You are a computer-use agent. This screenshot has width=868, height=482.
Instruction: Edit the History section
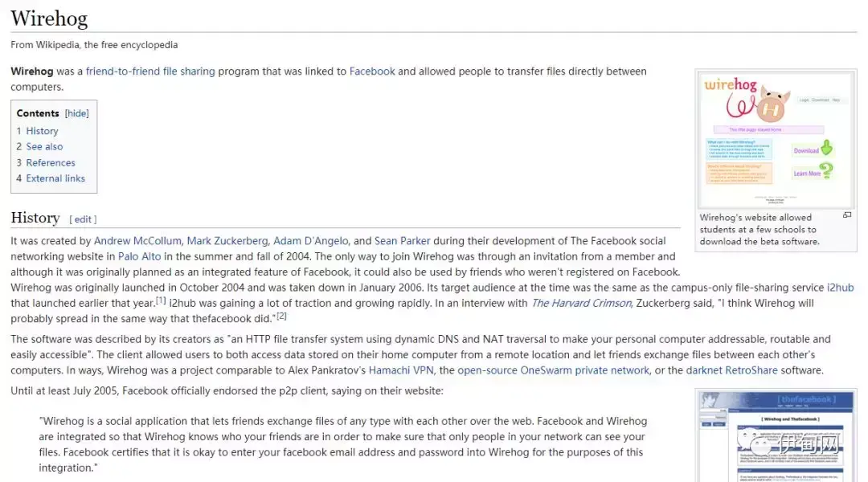(83, 219)
